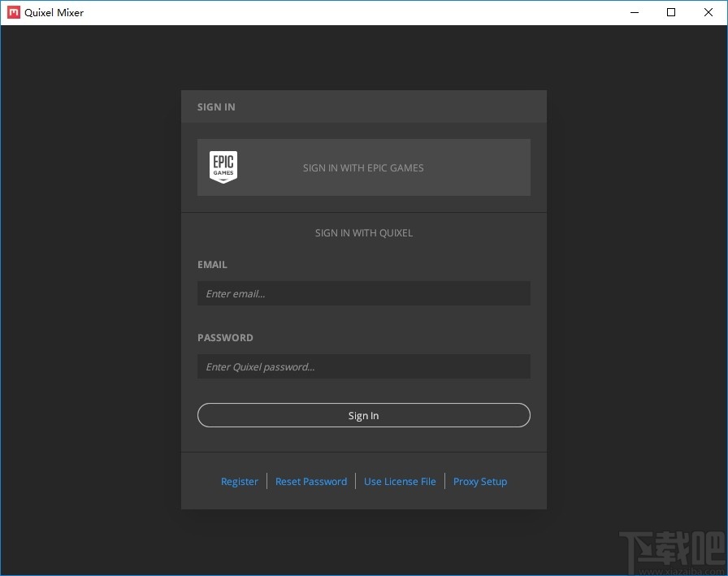728x576 pixels.
Task: Click the PASSWORD field label
Action: click(225, 338)
